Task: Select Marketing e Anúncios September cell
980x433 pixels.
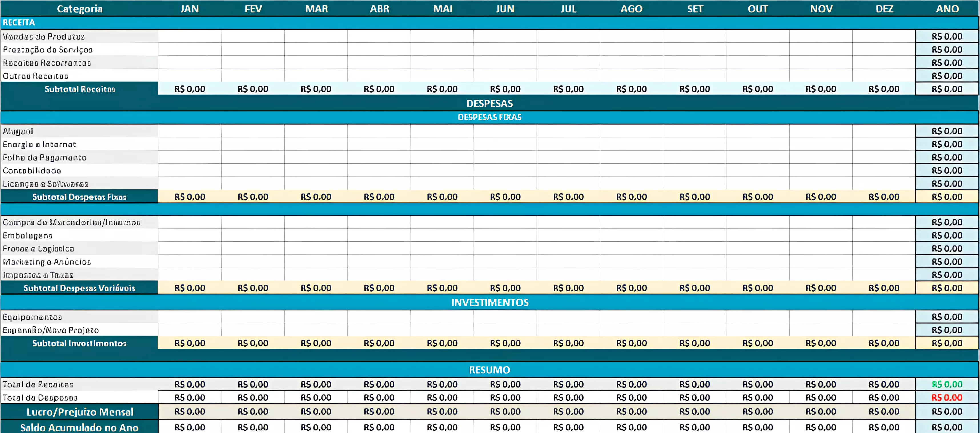Action: click(694, 261)
